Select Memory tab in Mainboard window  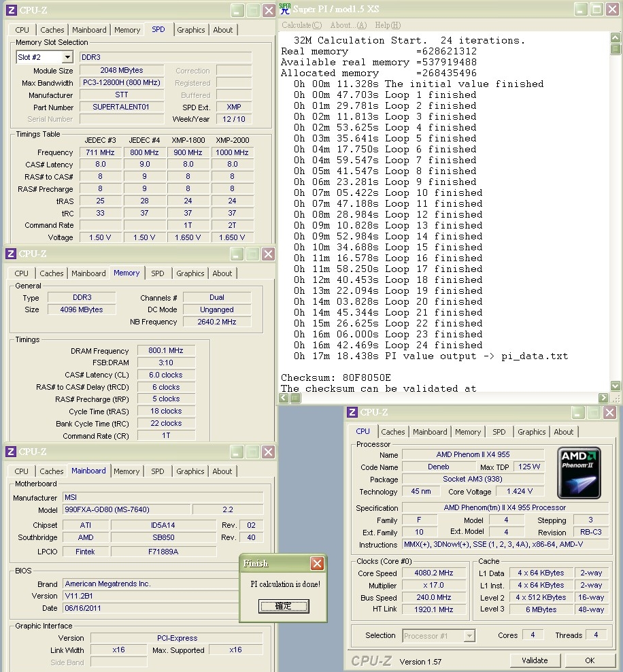click(127, 471)
